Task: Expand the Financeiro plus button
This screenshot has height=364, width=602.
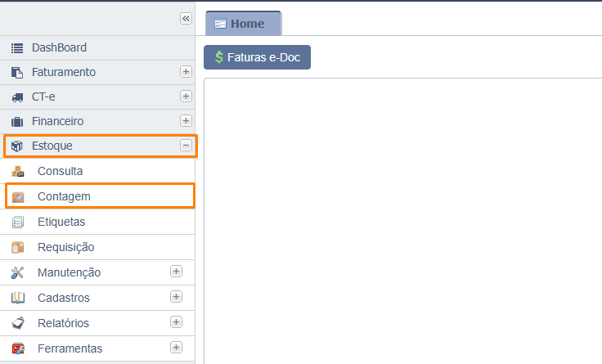Action: (x=186, y=121)
